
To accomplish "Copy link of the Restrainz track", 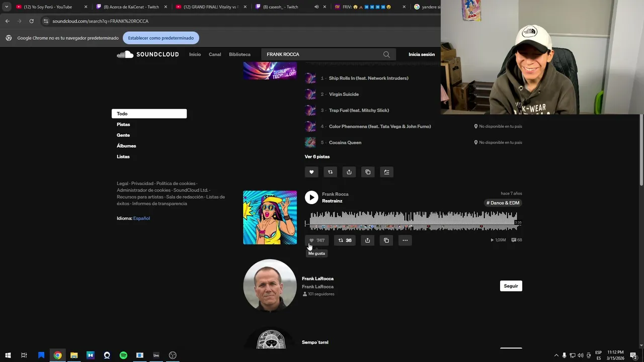I will point(386,240).
